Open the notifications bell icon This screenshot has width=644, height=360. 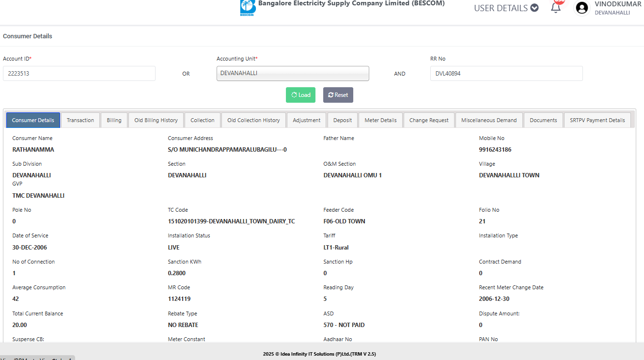pos(556,8)
